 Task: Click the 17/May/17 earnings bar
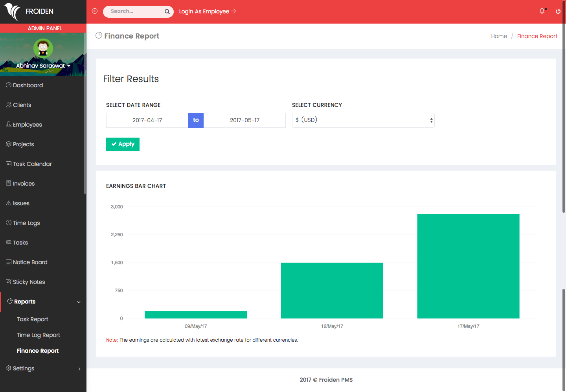click(468, 266)
